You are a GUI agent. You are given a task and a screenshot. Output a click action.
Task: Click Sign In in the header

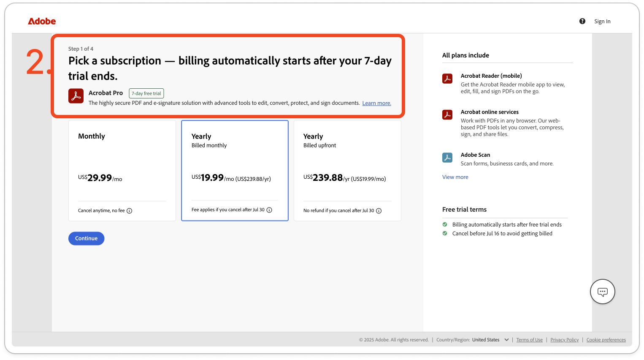(602, 22)
